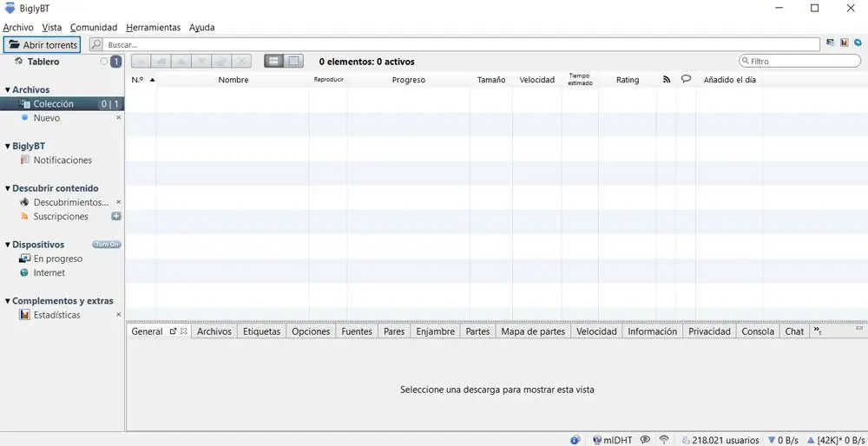Close the General tab with its X

pyautogui.click(x=184, y=331)
